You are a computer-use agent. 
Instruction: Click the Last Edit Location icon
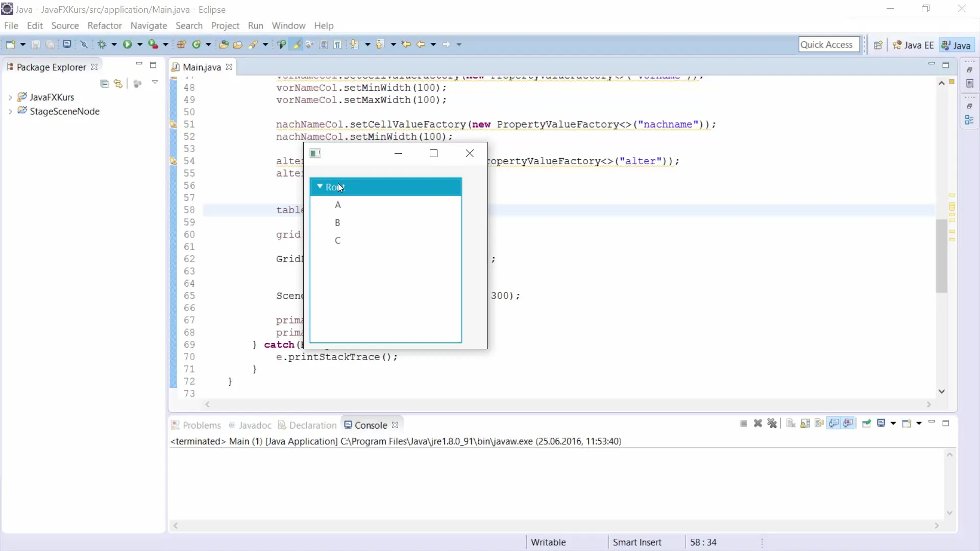click(x=406, y=44)
